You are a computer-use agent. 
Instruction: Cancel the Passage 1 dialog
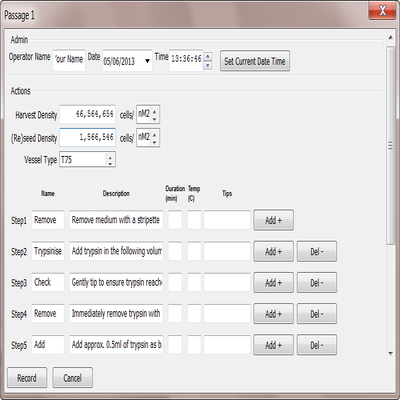coord(72,378)
